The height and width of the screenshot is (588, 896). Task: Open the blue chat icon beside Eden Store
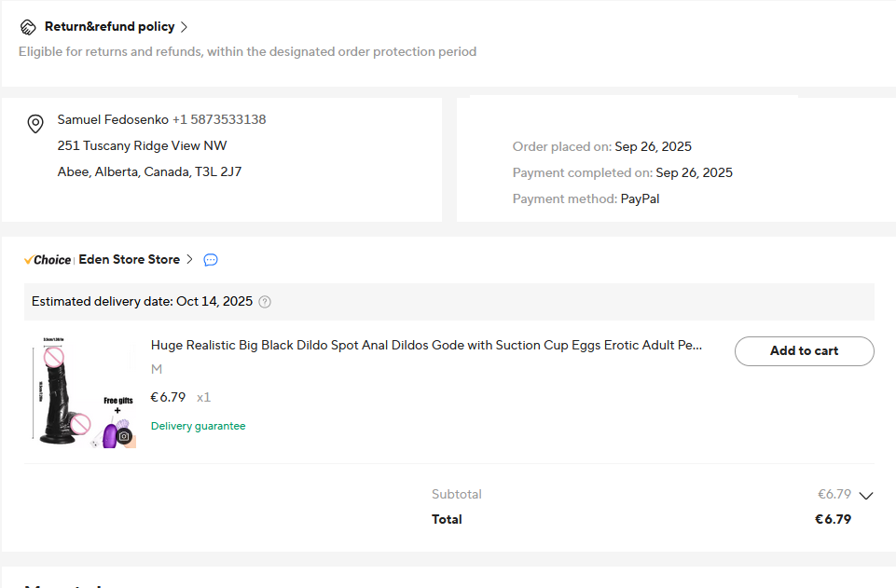pyautogui.click(x=211, y=260)
